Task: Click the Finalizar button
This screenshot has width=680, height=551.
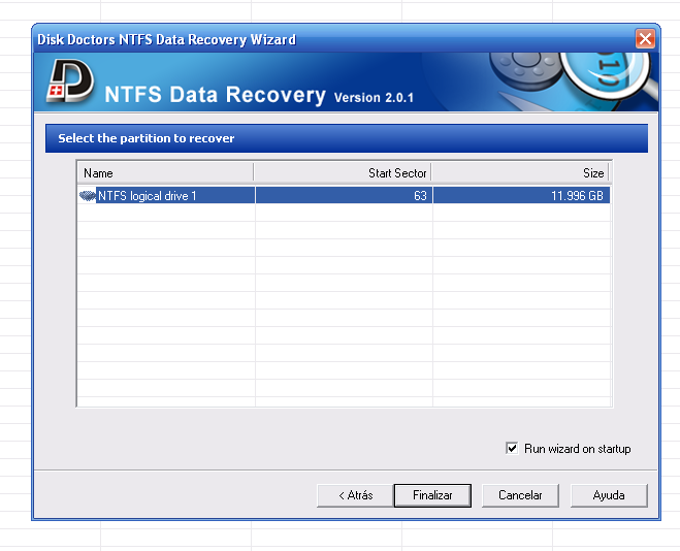Action: (432, 496)
